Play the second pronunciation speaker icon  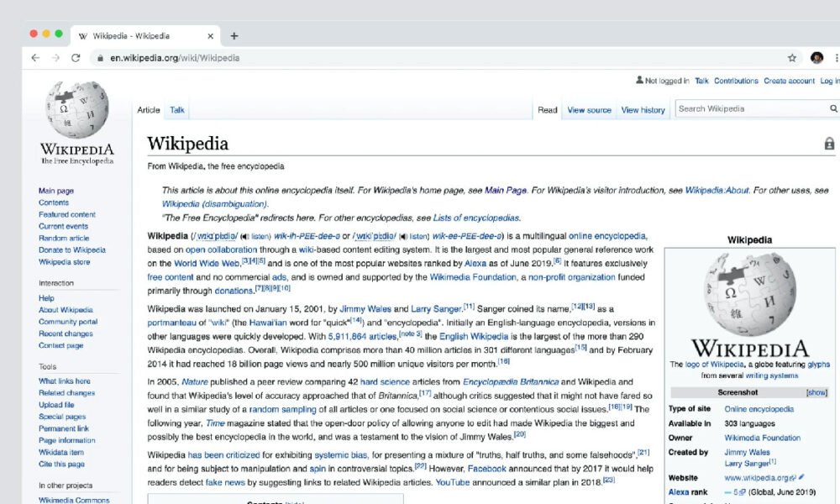[x=403, y=236]
